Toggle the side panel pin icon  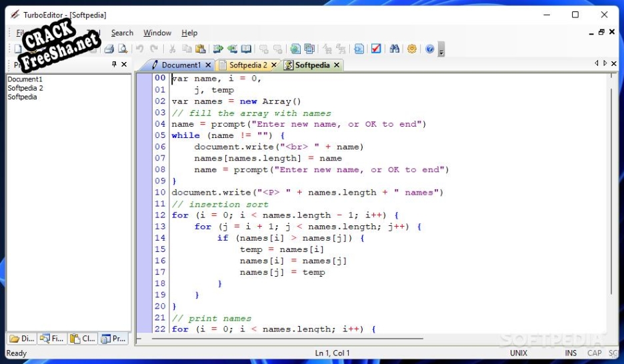114,65
